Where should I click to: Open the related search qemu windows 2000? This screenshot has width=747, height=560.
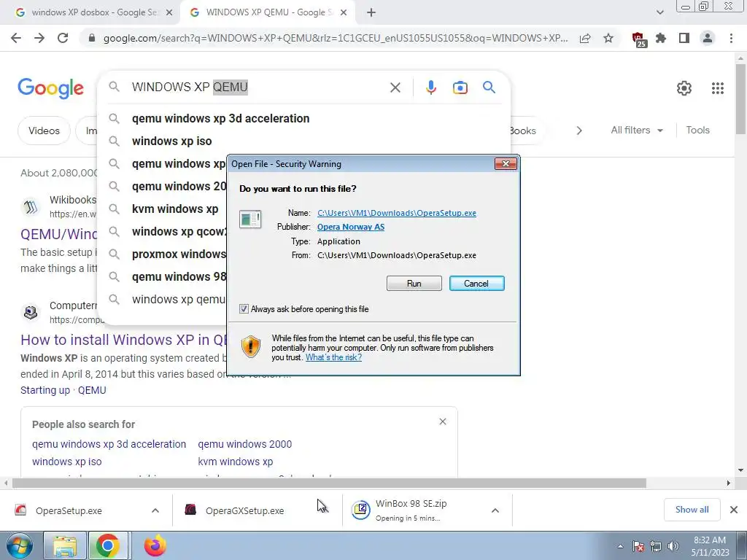click(x=245, y=444)
